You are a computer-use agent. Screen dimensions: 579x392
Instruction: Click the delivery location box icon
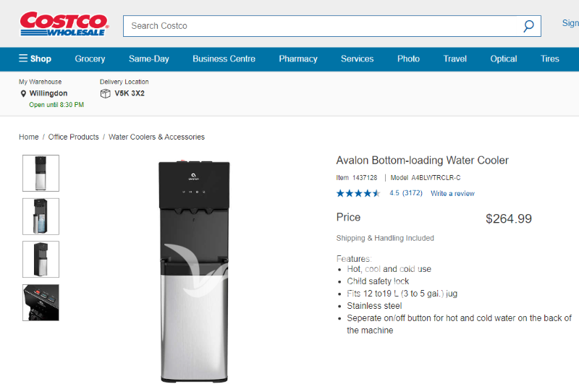coord(106,93)
